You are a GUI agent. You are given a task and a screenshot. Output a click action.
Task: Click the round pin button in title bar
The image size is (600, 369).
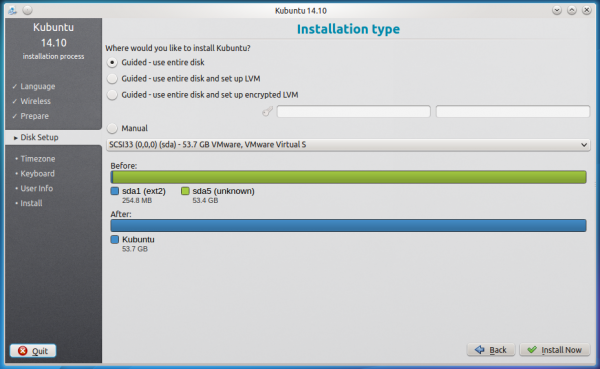point(27,10)
